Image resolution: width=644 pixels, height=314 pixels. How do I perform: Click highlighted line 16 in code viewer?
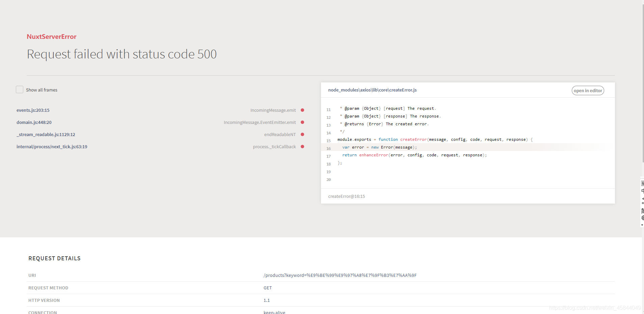378,147
